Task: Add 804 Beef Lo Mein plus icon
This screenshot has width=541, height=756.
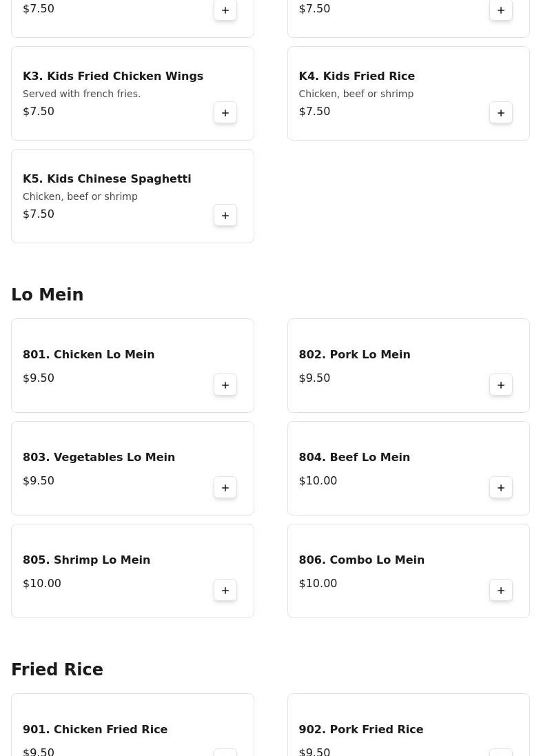Action: tap(501, 487)
